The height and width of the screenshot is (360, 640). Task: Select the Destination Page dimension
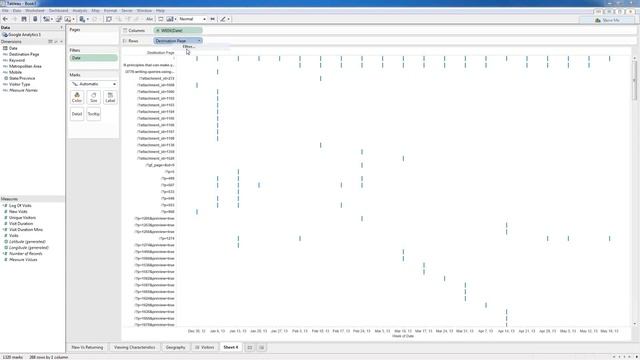click(x=24, y=54)
